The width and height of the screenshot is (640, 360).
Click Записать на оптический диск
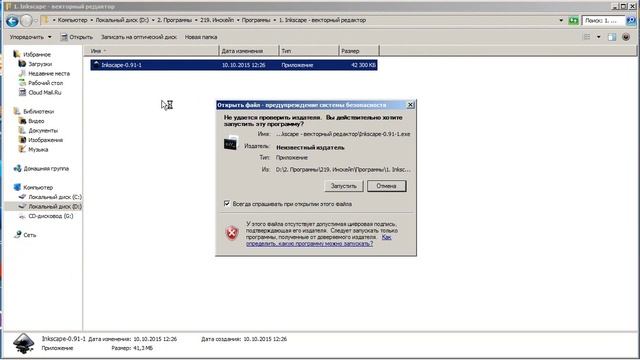(x=139, y=37)
